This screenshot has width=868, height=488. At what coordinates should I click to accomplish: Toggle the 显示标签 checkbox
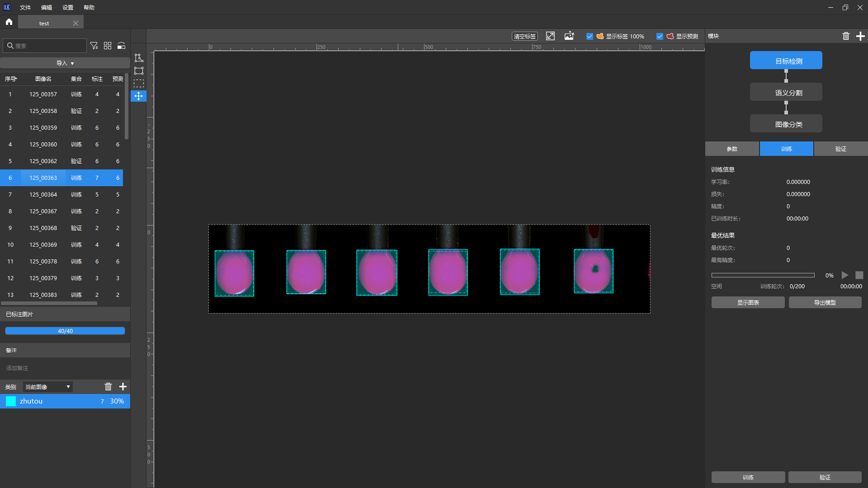click(x=590, y=36)
